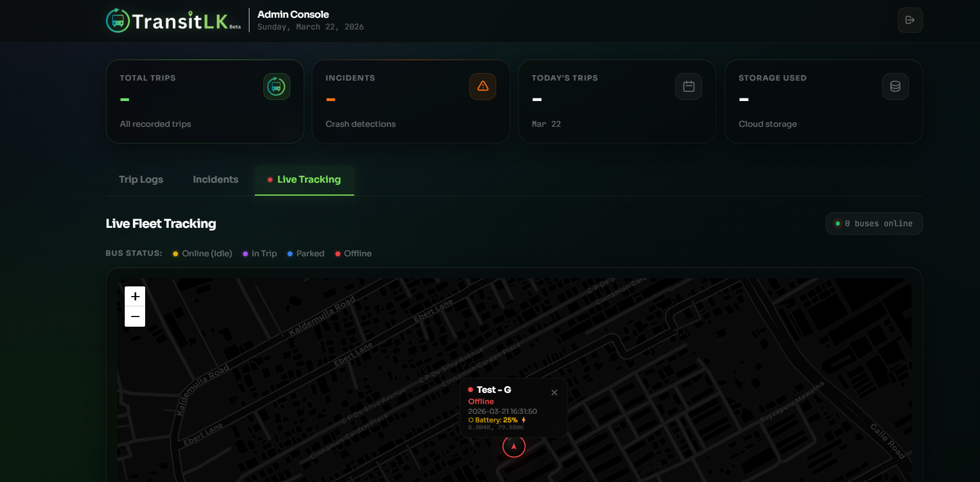The width and height of the screenshot is (980, 482).
Task: Zoom in on the map
Action: pos(135,296)
